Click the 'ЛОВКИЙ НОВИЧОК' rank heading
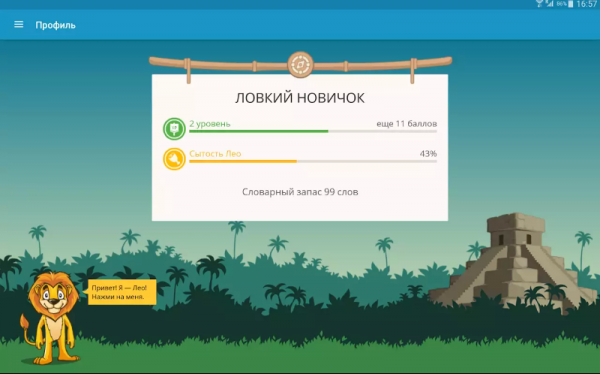 [300, 98]
